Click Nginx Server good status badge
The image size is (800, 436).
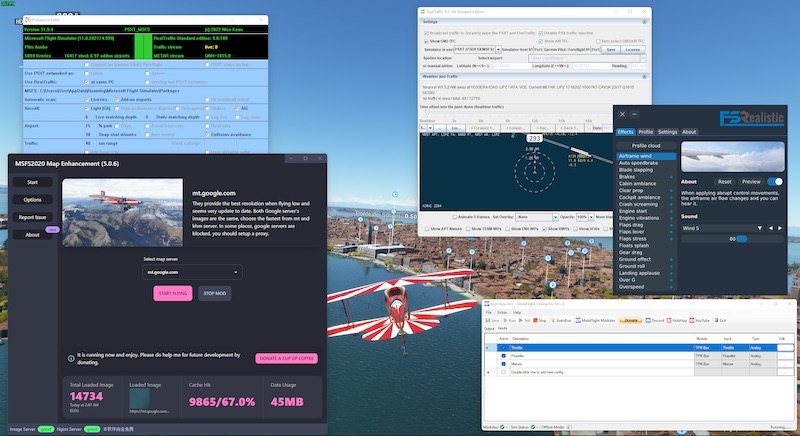point(92,429)
